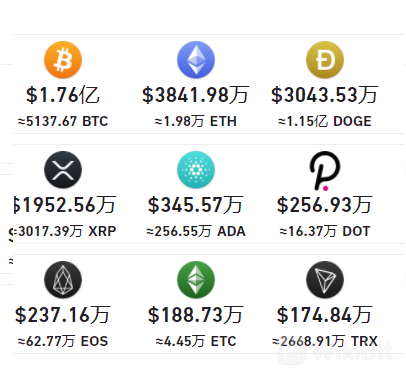Select the ≈4.45万 ETC quantity text

click(196, 341)
